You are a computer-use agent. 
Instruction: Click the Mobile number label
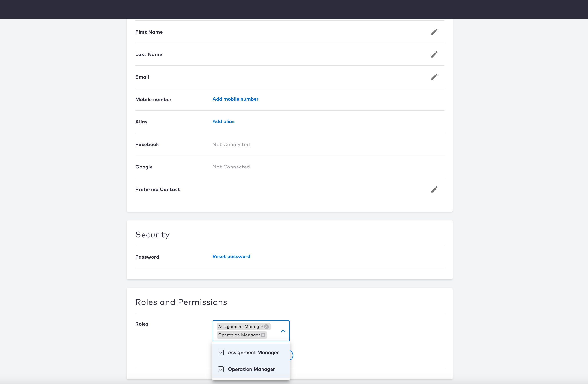pos(153,100)
